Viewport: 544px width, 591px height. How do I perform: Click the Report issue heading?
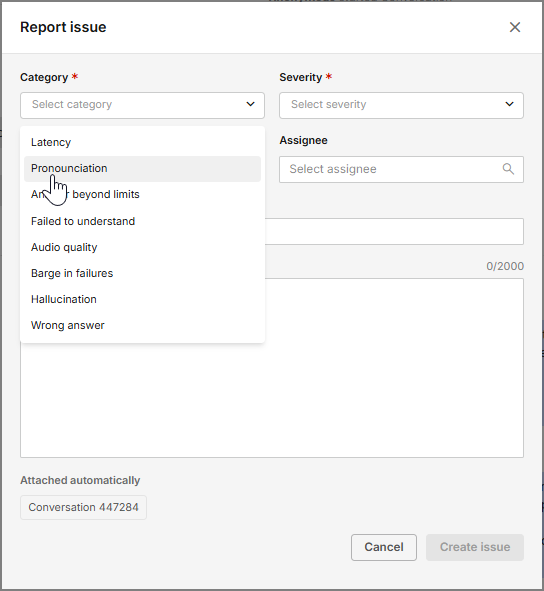click(x=63, y=27)
